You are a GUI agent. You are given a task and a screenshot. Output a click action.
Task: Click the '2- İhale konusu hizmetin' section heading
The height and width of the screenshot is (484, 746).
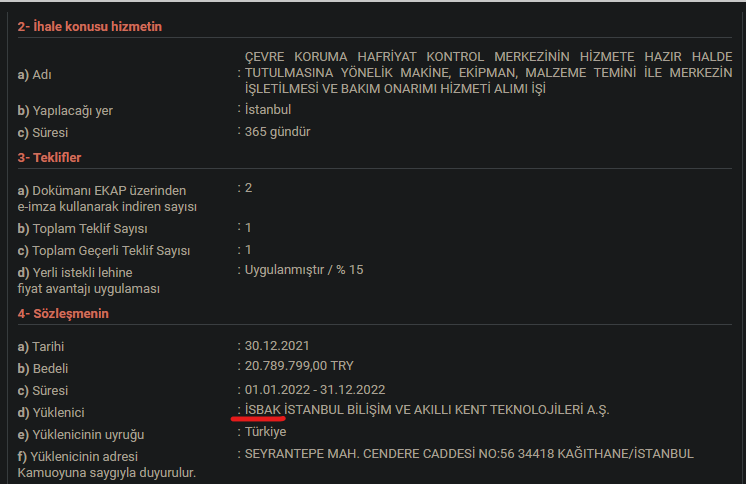pyautogui.click(x=89, y=27)
